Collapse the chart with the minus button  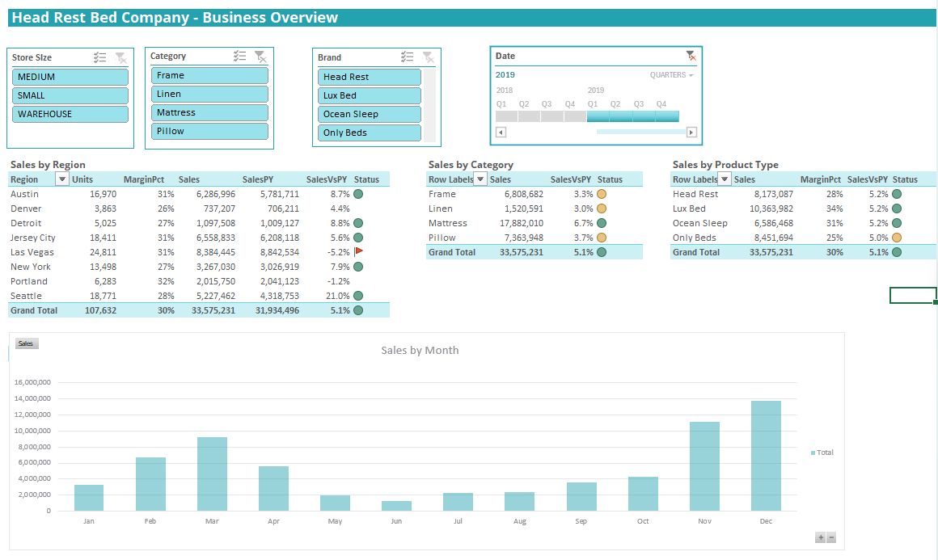click(x=831, y=537)
